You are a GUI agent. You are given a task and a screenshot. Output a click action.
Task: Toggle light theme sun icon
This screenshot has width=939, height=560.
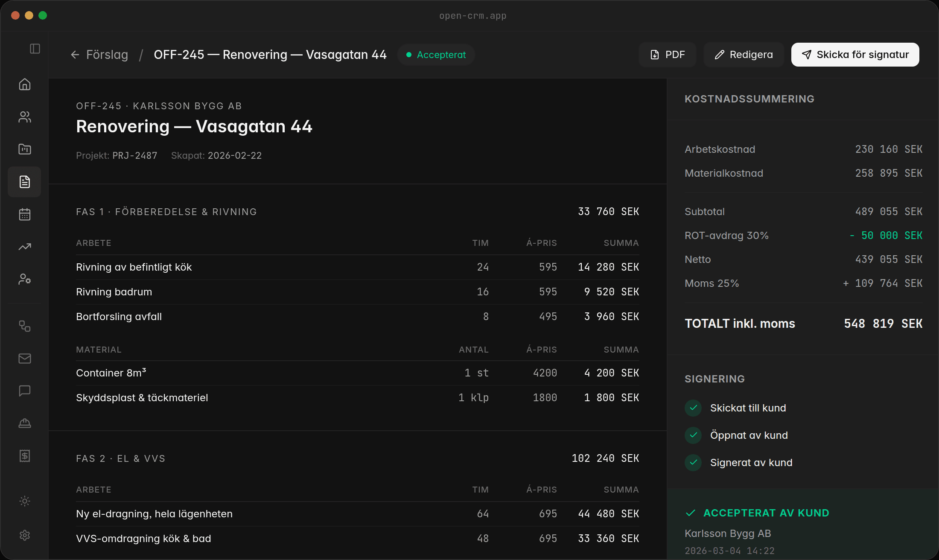click(x=25, y=501)
